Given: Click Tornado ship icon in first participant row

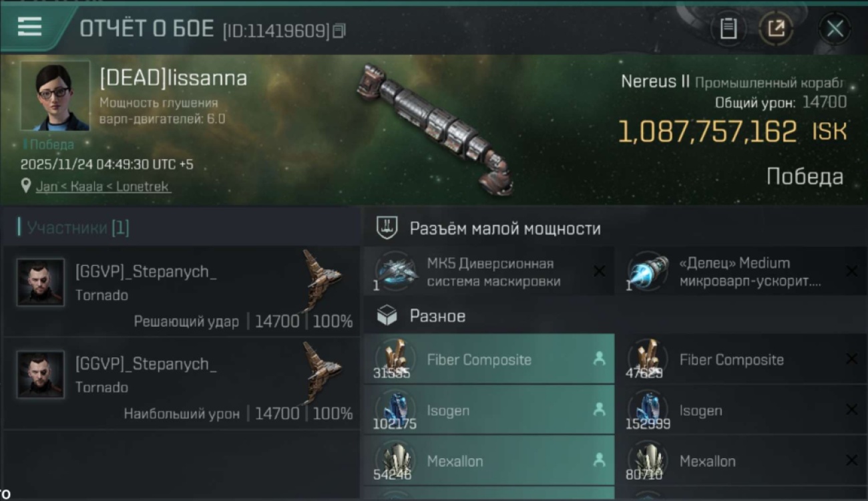Looking at the screenshot, I should click(x=322, y=279).
